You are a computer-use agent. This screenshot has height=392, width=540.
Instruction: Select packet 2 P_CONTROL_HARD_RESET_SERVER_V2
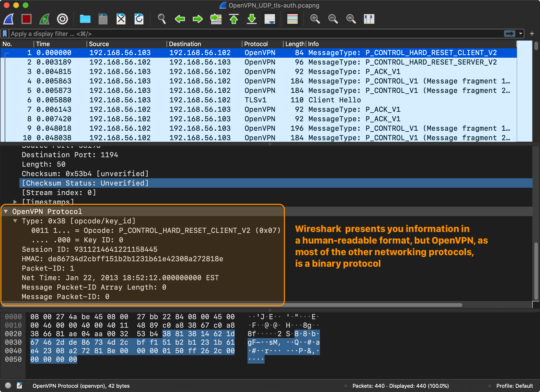(x=259, y=62)
